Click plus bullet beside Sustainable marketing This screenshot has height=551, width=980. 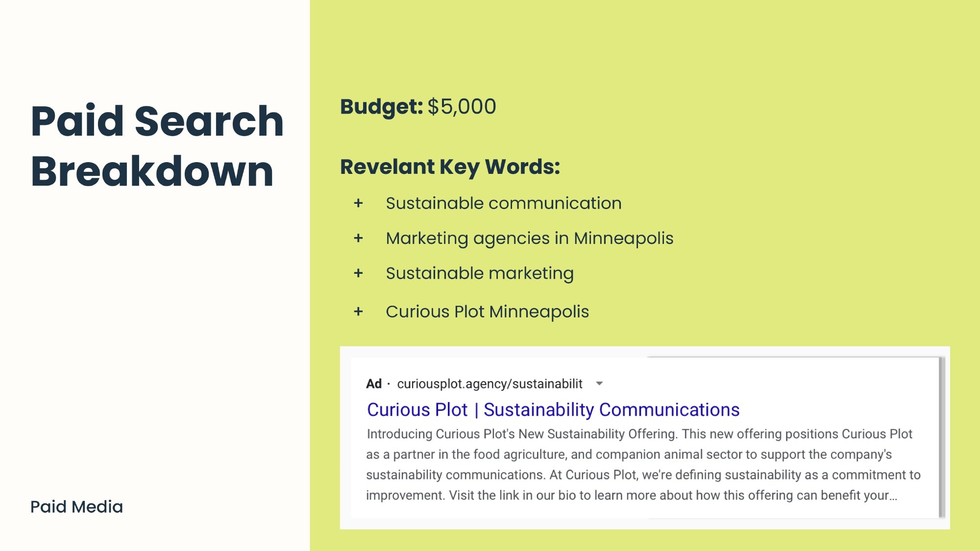[x=358, y=273]
